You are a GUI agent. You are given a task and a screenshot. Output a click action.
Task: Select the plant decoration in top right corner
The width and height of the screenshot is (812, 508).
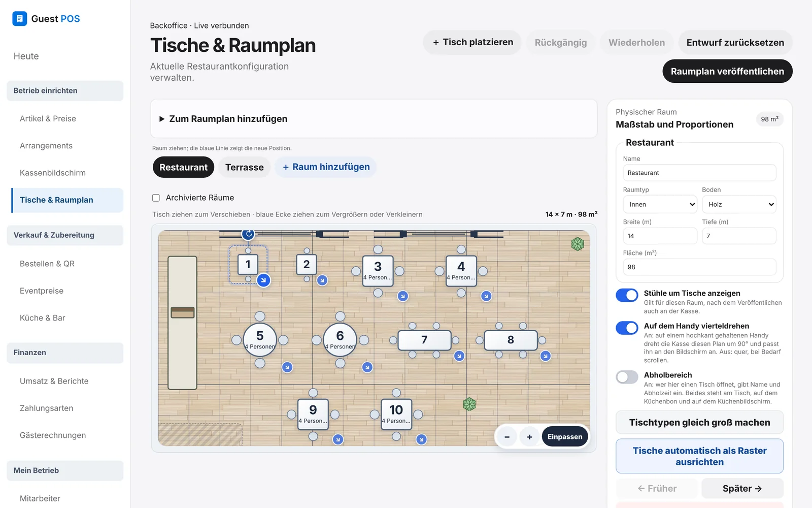[x=578, y=244]
